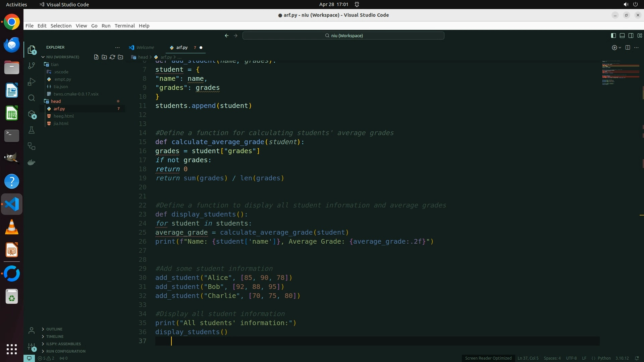Image resolution: width=644 pixels, height=362 pixels.
Task: Toggle the secondary side bar
Action: point(631,36)
